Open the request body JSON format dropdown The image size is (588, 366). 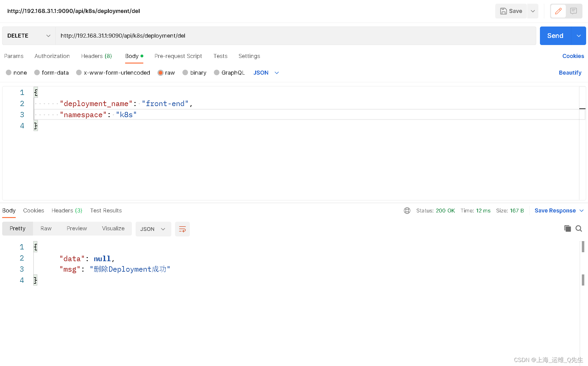pos(266,73)
